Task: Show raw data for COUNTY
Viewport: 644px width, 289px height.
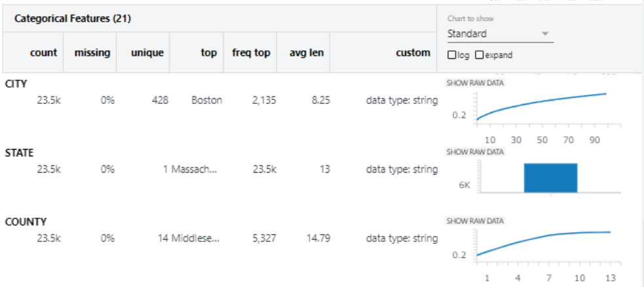Action: point(474,221)
